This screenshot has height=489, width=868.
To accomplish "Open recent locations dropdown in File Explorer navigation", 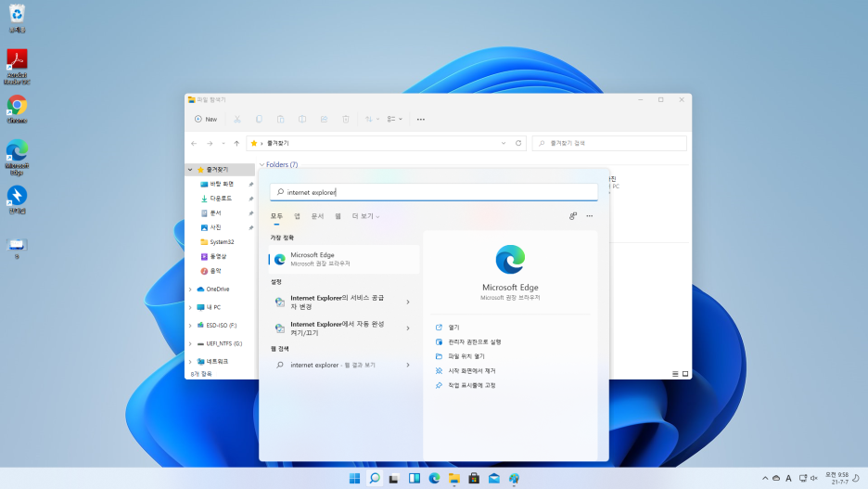I will point(223,144).
